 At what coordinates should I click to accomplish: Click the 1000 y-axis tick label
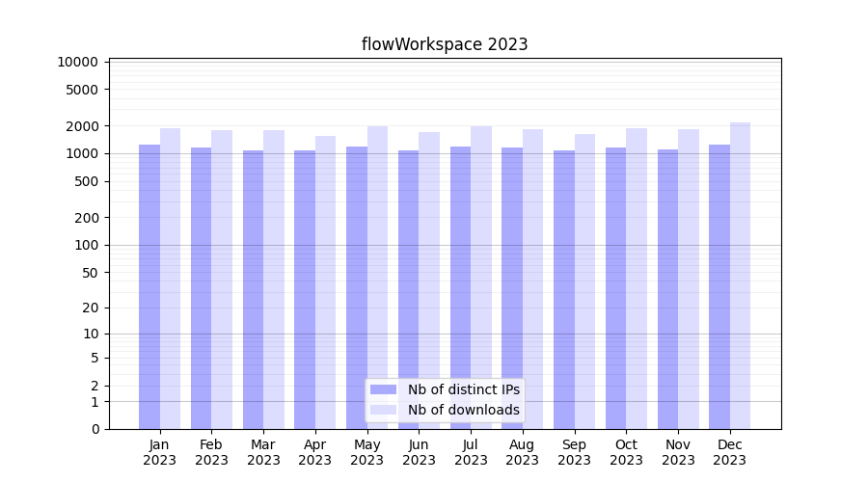pos(82,153)
